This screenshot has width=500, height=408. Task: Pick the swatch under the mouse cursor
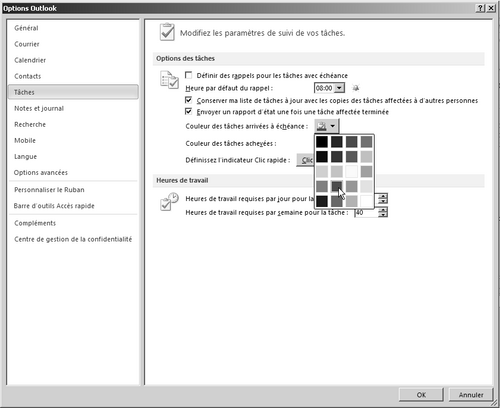[x=337, y=186]
